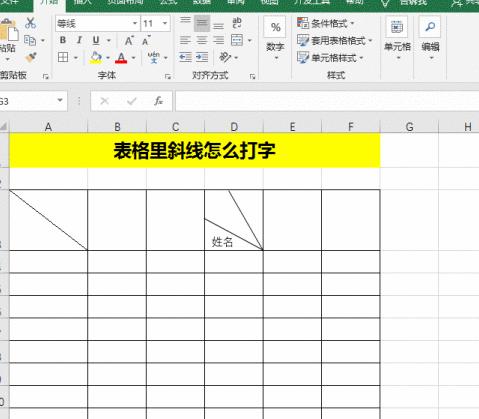Expand copy options dropdown arrow

[x=43, y=41]
